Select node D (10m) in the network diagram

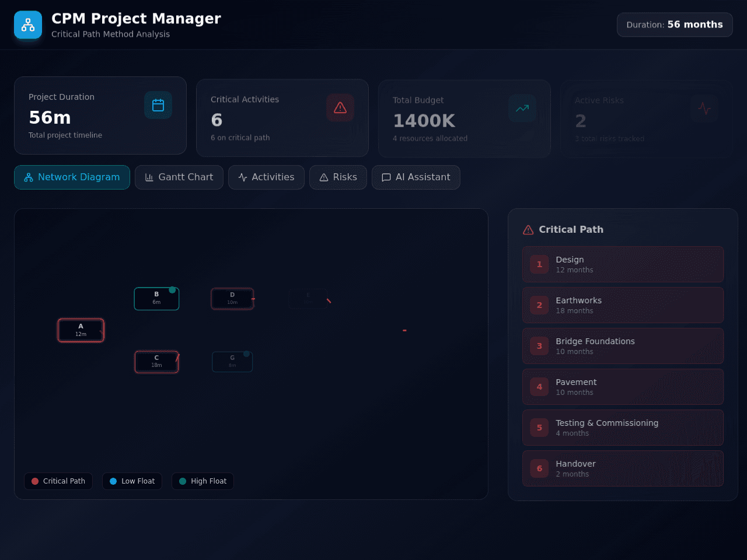[232, 299]
